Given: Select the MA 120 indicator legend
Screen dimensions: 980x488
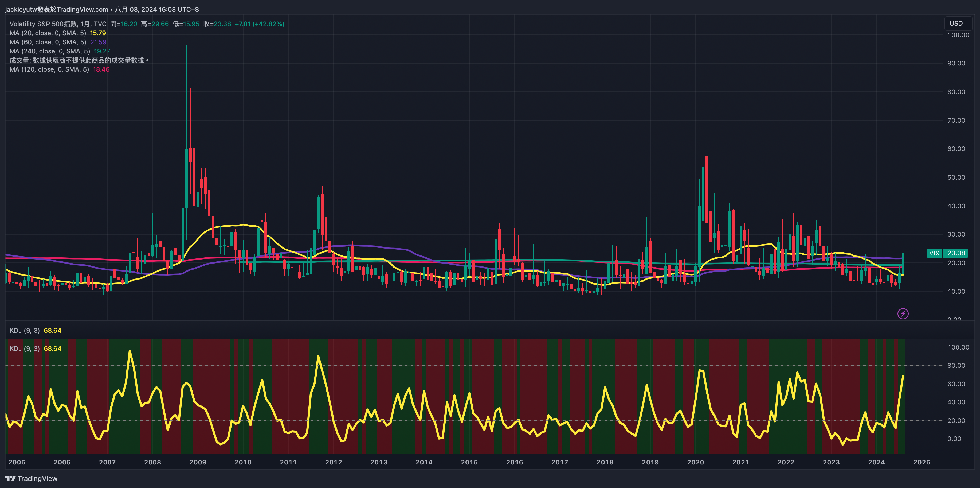Looking at the screenshot, I should (x=49, y=70).
